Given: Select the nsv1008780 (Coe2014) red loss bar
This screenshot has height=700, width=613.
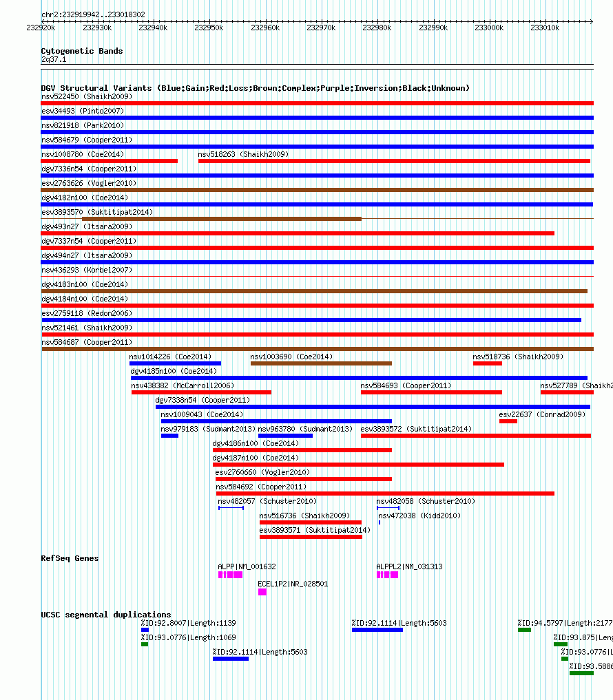Looking at the screenshot, I should [x=110, y=161].
